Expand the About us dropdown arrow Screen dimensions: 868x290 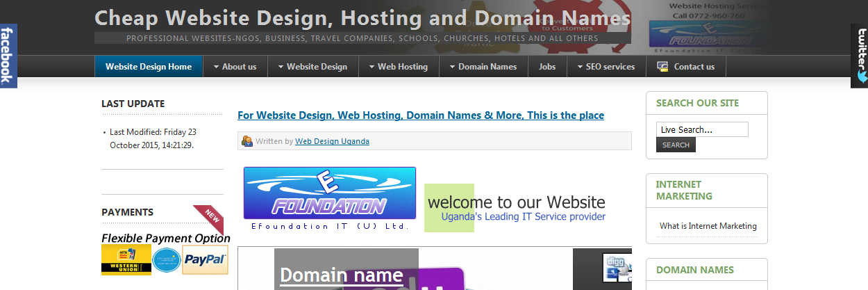216,67
